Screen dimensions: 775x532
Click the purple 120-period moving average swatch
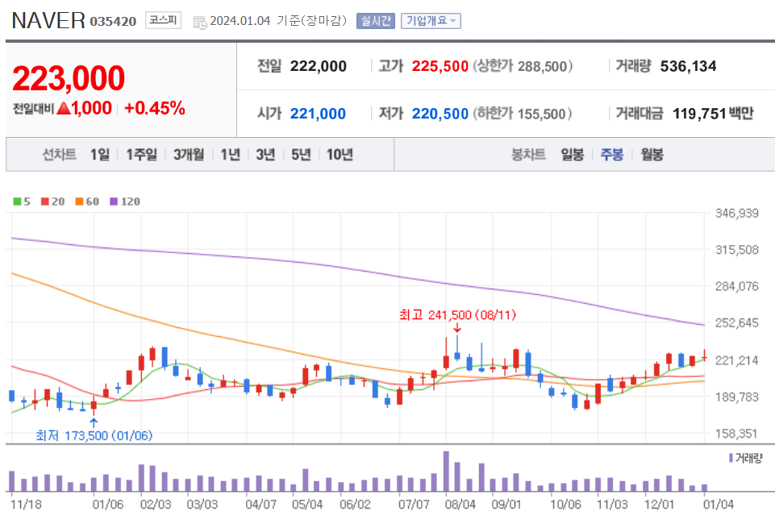coord(114,202)
